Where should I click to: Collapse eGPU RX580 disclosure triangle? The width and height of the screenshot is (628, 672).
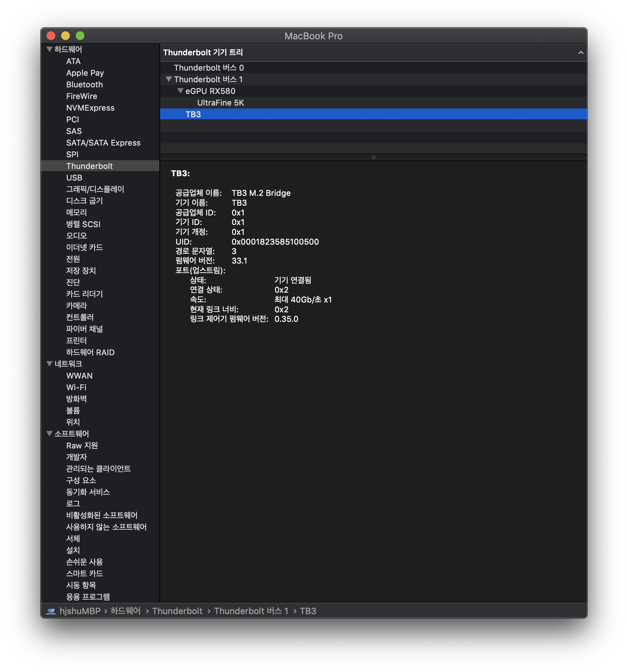[180, 91]
